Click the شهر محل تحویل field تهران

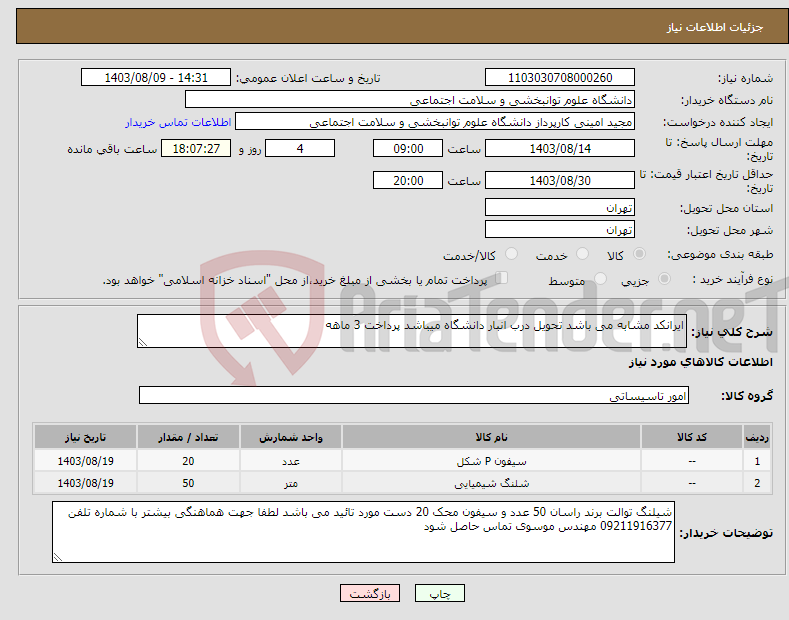point(560,229)
